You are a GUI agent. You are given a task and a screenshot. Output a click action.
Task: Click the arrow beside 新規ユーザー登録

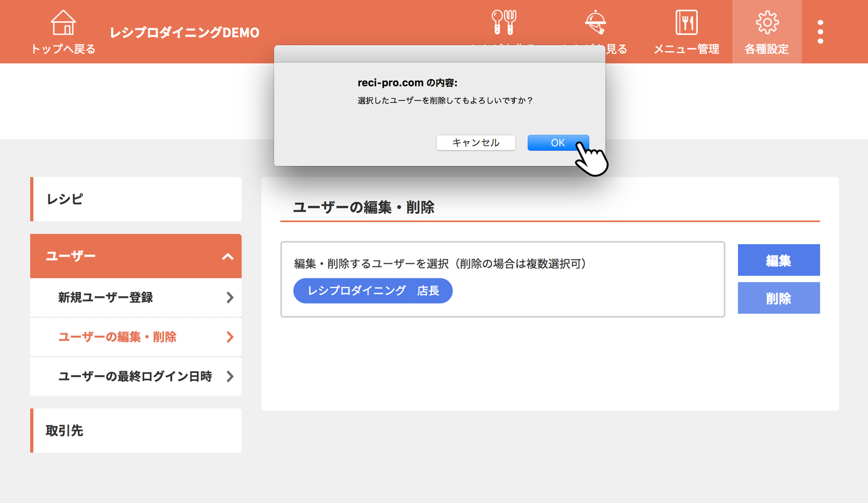(x=230, y=297)
